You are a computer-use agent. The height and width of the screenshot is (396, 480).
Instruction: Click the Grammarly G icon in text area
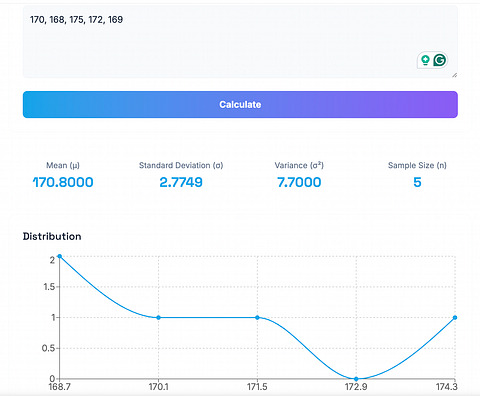coord(440,60)
